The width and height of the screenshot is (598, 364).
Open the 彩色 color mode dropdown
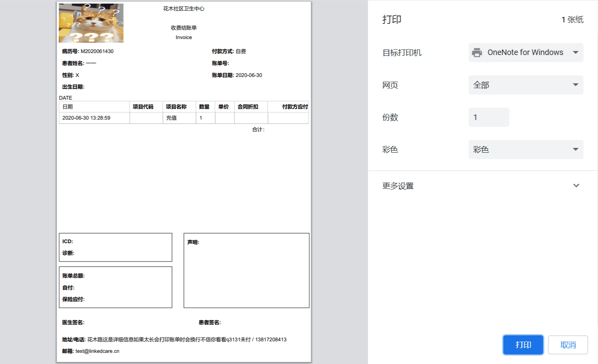point(525,150)
